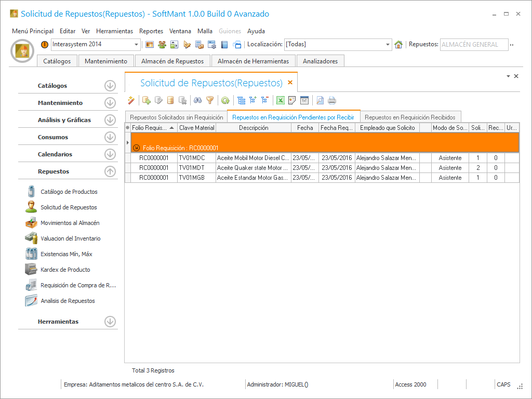532x399 pixels.
Task: Switch to Repuestos en Requisición Recibidos tab
Action: (410, 117)
